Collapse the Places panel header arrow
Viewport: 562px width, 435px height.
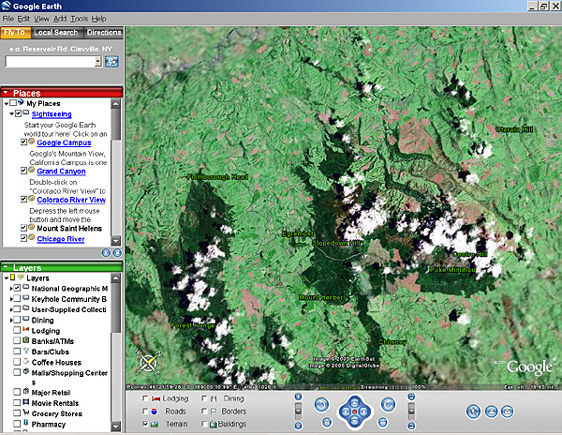[x=5, y=93]
